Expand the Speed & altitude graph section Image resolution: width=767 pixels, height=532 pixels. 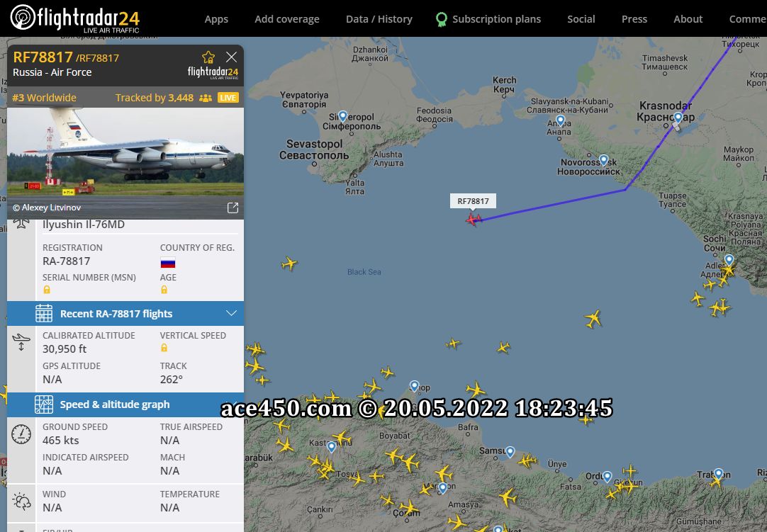click(x=125, y=404)
